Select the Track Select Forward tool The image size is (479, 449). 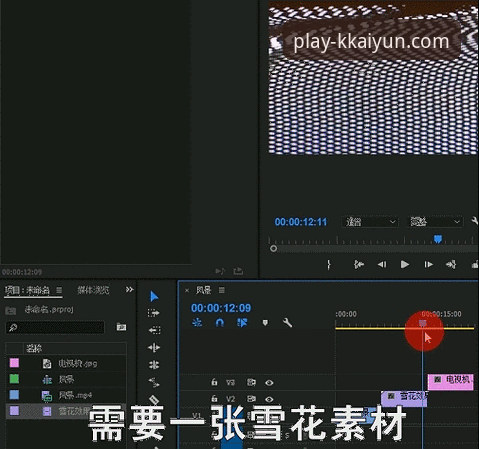pyautogui.click(x=154, y=313)
